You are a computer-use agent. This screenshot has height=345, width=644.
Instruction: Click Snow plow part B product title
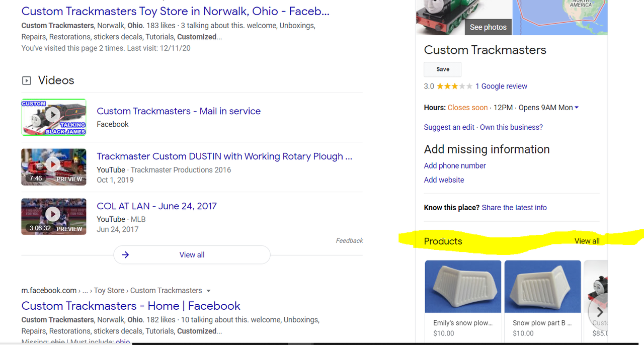(x=542, y=323)
